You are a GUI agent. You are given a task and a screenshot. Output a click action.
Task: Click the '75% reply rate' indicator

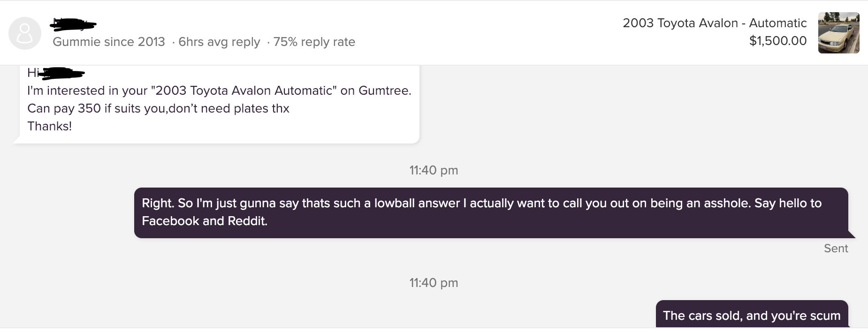[313, 42]
